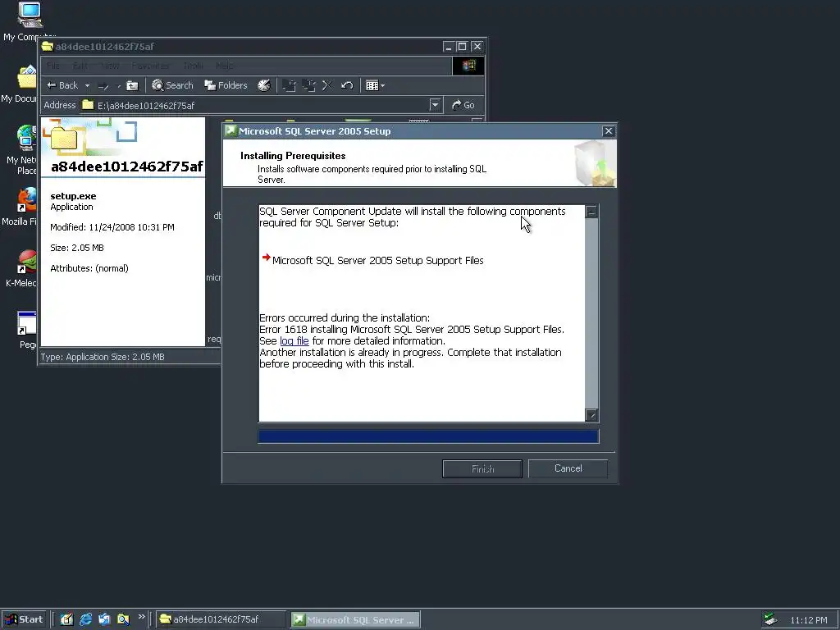Switch to a84dee1012462f75af taskbar button

(x=221, y=619)
